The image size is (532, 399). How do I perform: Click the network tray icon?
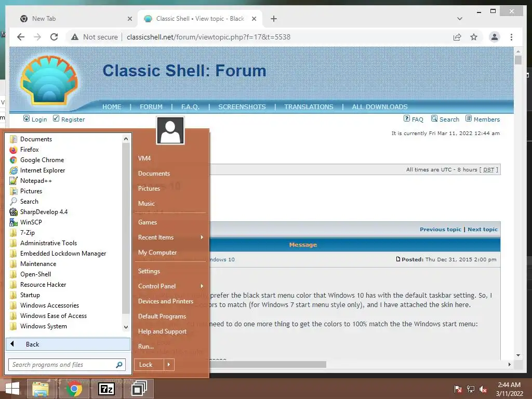471,389
